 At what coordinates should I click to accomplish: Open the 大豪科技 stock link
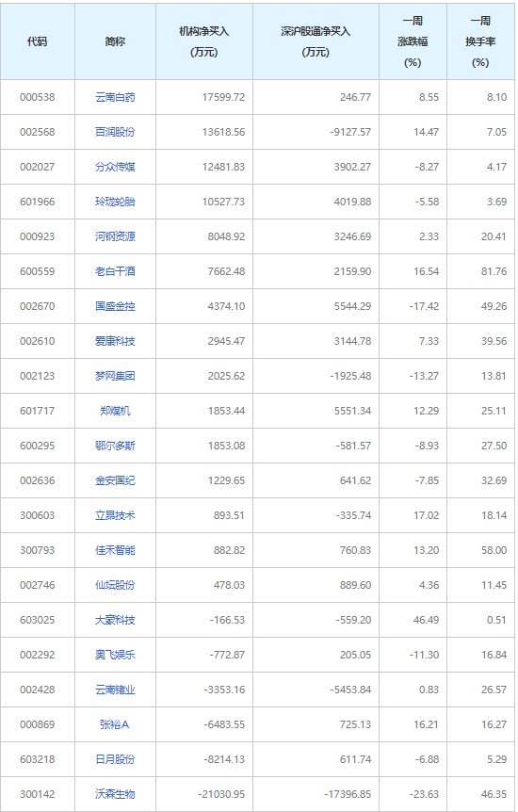pos(115,620)
